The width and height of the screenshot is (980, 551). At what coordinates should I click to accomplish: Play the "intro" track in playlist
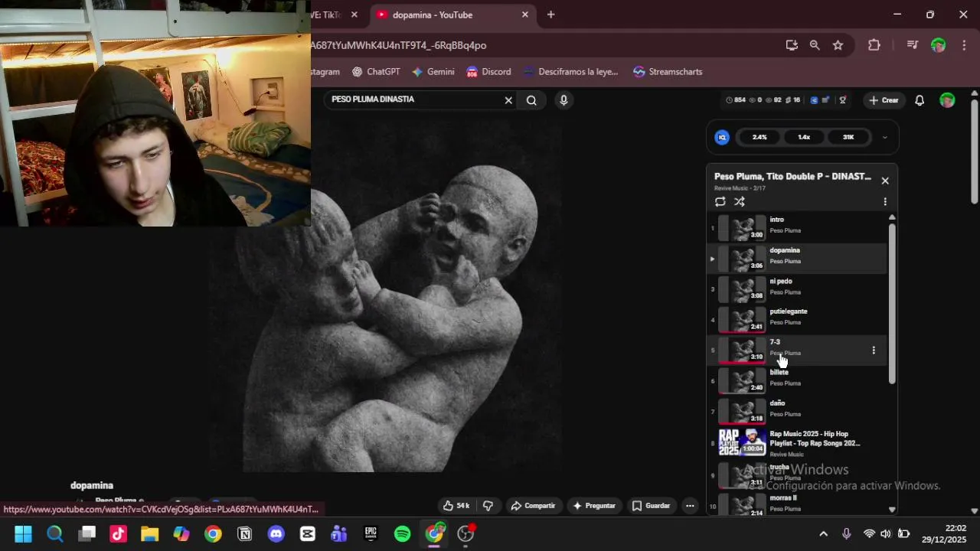(x=796, y=227)
